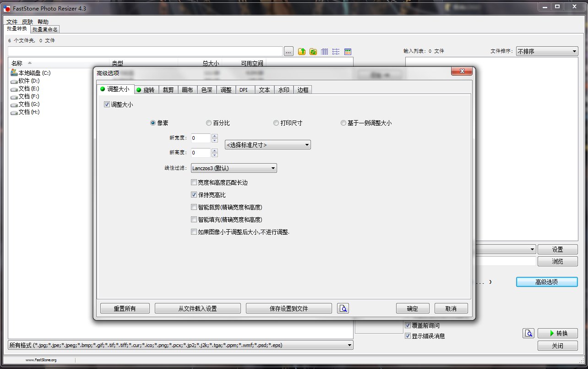Select the 像素 radio button
This screenshot has width=588, height=369.
153,123
